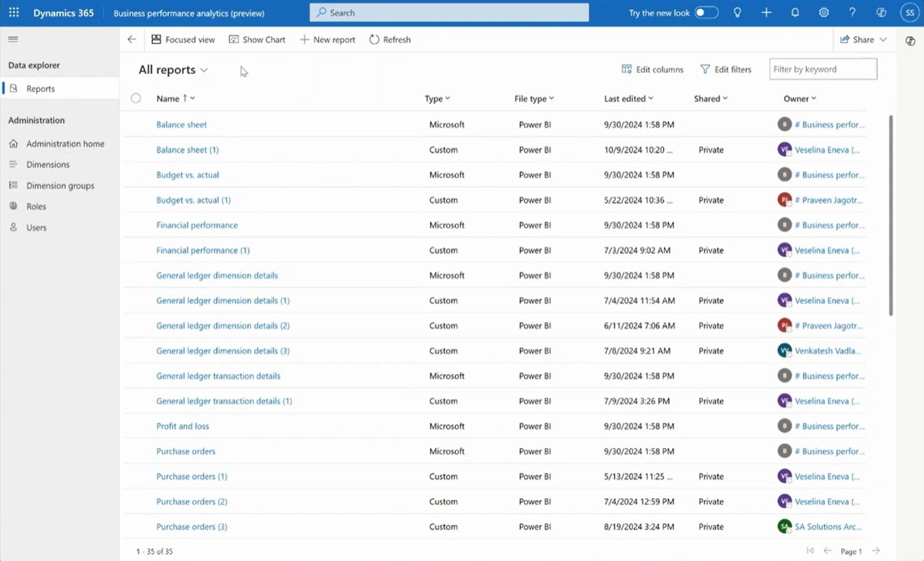Open General ledger dimension details (2) report
Image resolution: width=924 pixels, height=561 pixels.
223,325
